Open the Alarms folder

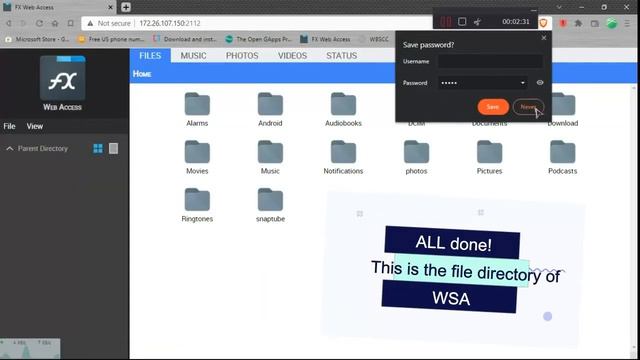point(197,109)
